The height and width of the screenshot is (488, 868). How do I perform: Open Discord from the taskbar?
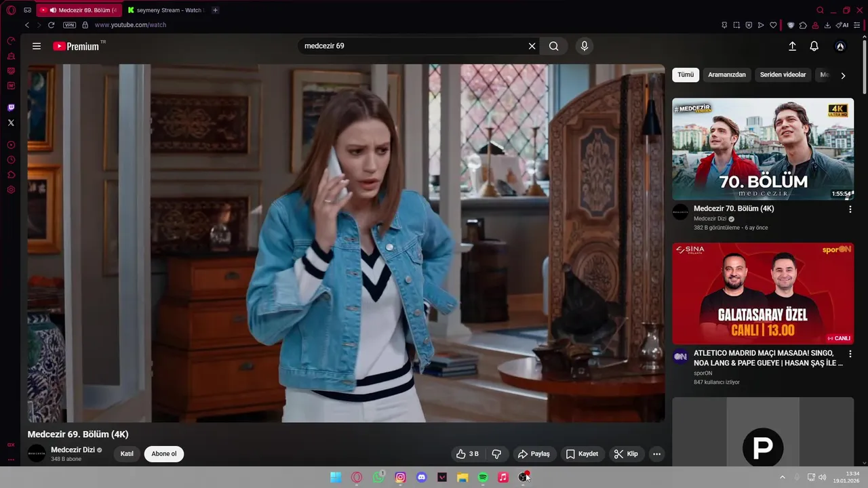(x=421, y=477)
